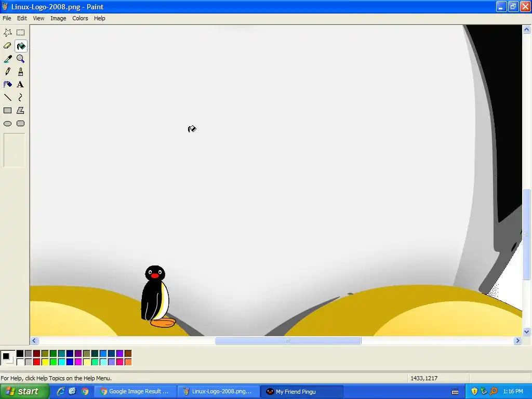532x399 pixels.
Task: Click the security shield tray icon
Action: 474,392
